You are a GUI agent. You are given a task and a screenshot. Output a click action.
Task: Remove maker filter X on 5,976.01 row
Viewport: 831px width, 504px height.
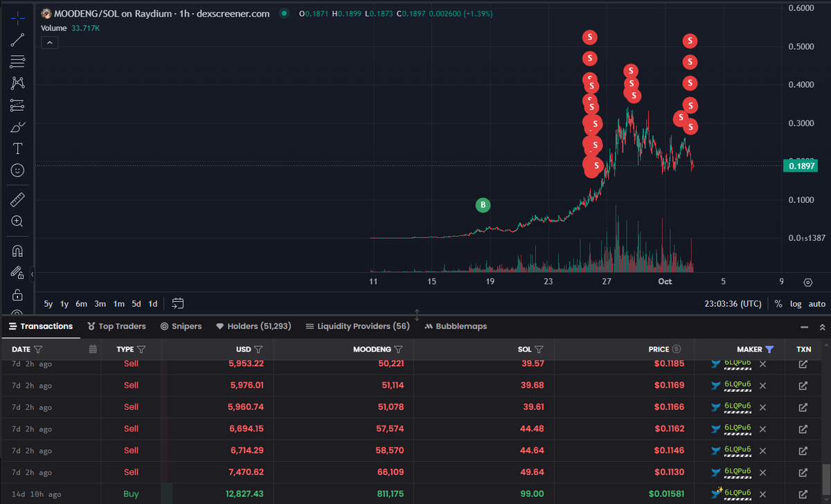[x=763, y=386]
